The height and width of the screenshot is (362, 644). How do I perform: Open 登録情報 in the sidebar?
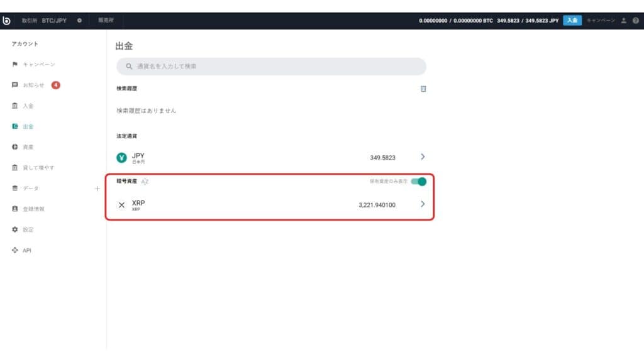point(34,209)
